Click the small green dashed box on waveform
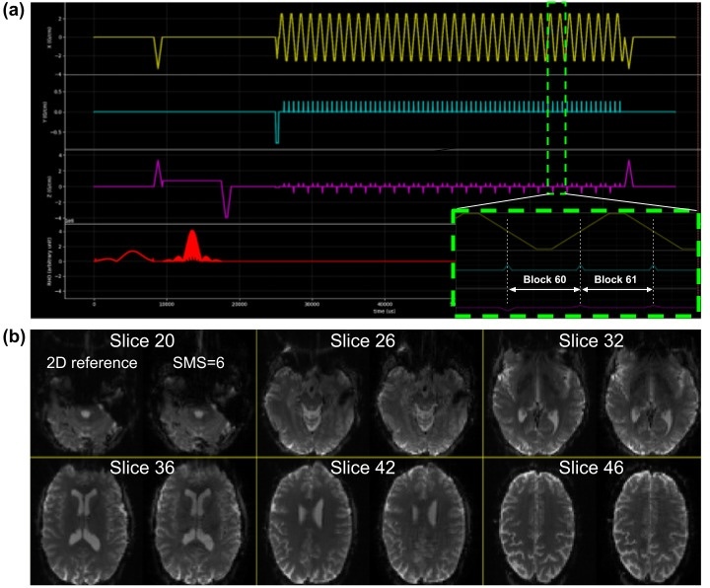 coord(556,97)
